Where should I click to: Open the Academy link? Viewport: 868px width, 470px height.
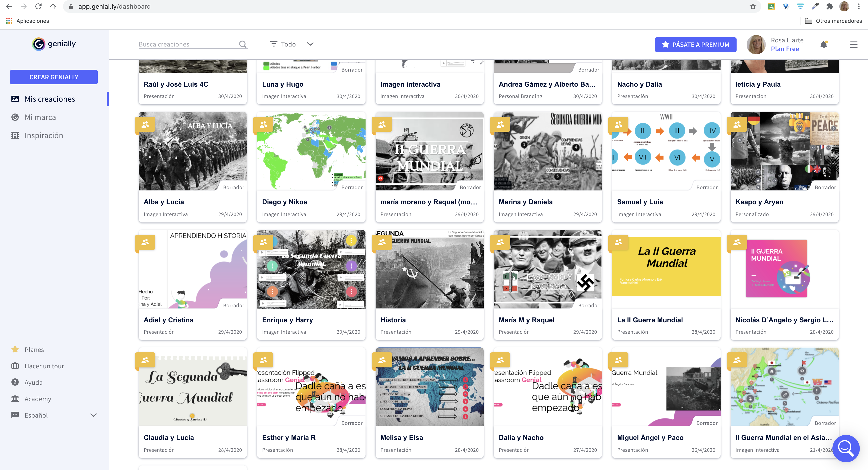38,399
